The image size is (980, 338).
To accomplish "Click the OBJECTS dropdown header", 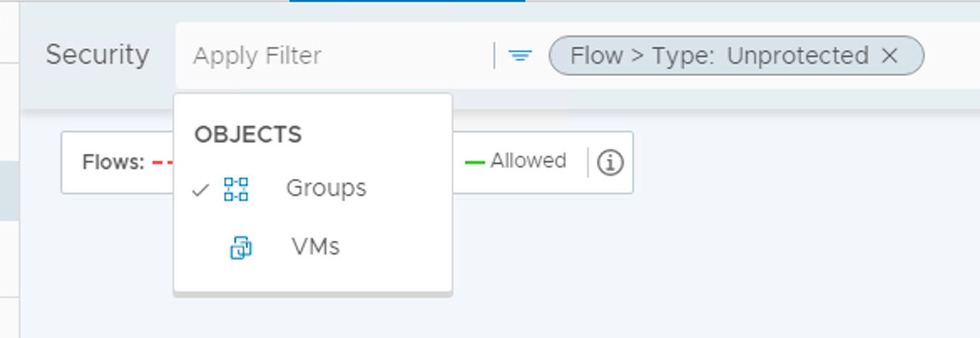I will coord(248,134).
